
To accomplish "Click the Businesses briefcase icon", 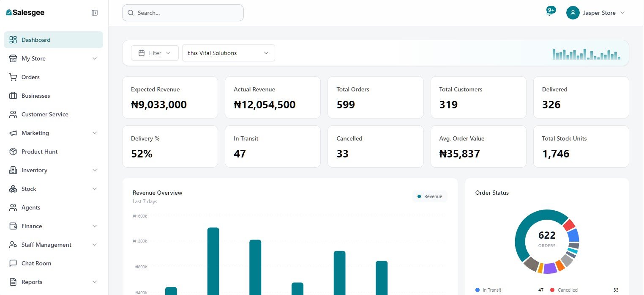I will (x=13, y=96).
